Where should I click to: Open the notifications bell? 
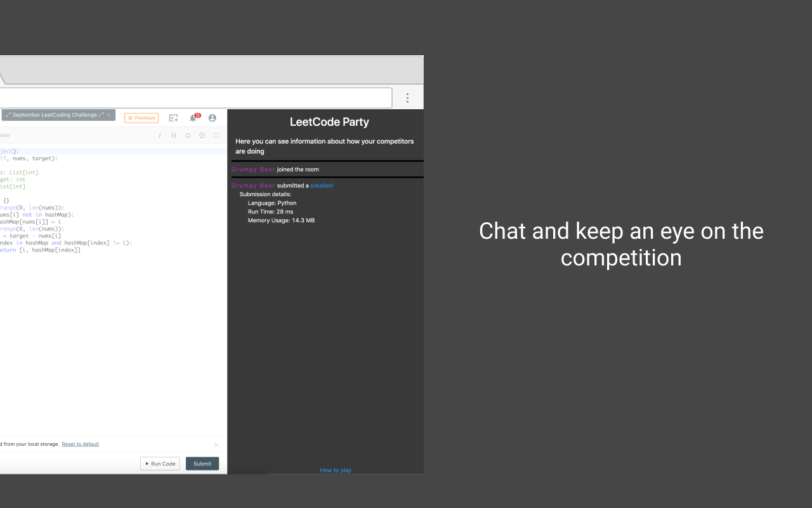tap(193, 118)
